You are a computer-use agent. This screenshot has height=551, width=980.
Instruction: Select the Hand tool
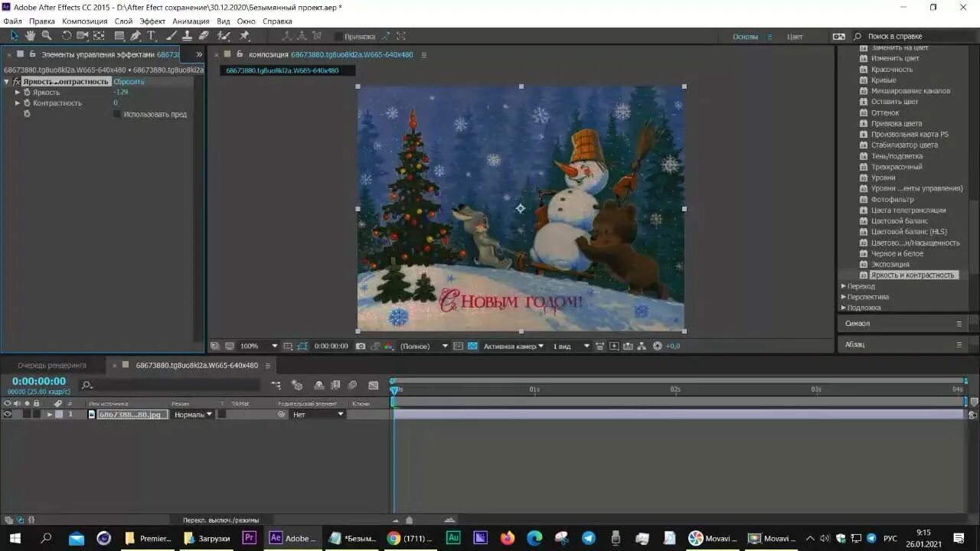[x=31, y=35]
